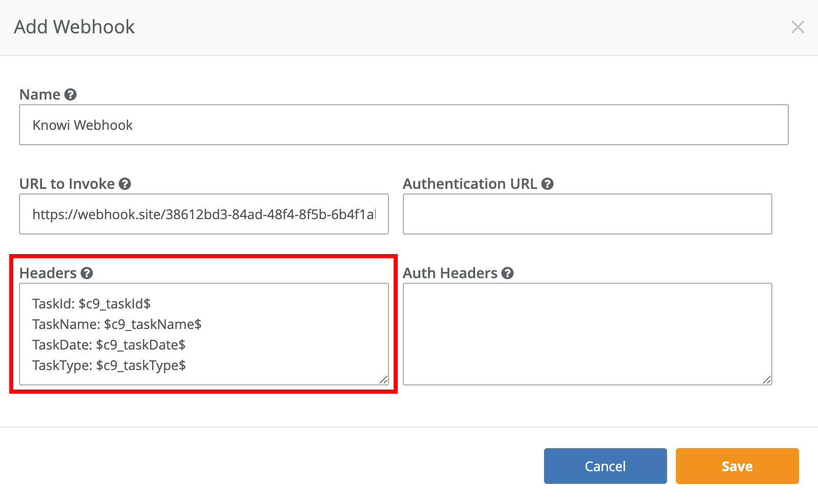Screen dimensions: 818x504
Task: Click the "URL to Invoke" field label
Action: 67,184
